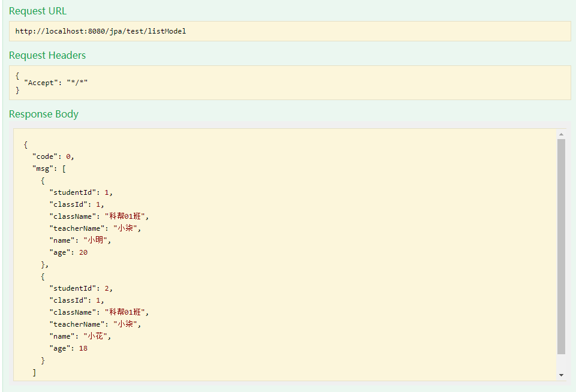This screenshot has height=392, width=576.
Task: Click the "age": 20 line
Action: [68, 252]
